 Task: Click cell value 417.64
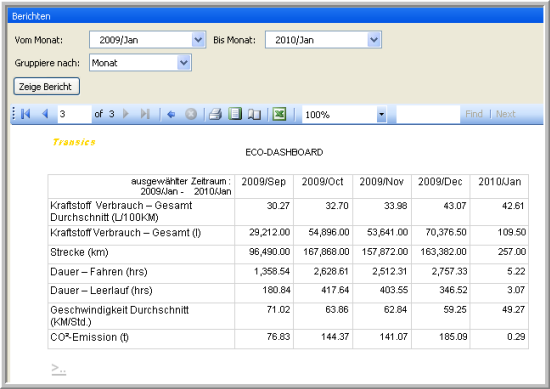click(x=335, y=290)
